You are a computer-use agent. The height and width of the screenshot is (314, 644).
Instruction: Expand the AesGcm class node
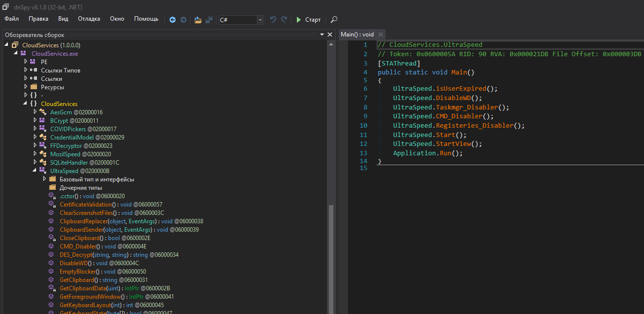click(35, 112)
